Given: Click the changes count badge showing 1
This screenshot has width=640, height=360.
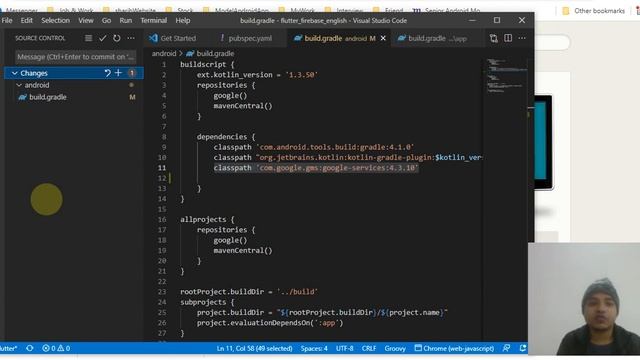Looking at the screenshot, I should 132,73.
